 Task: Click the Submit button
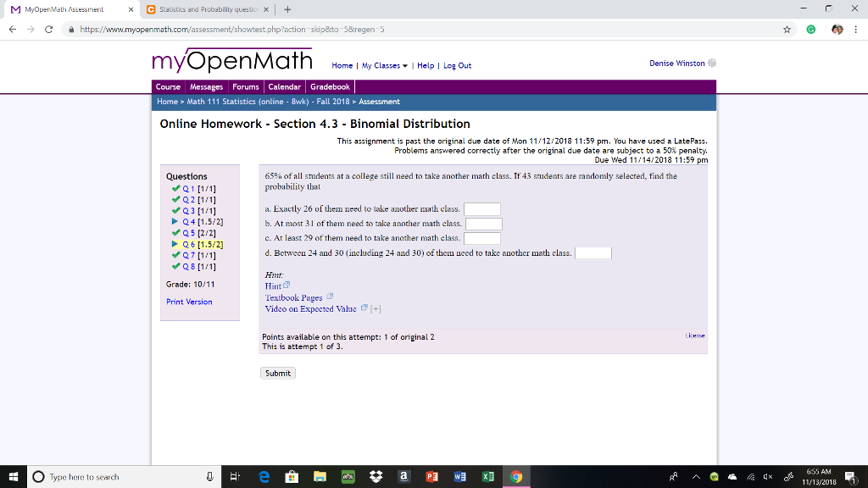click(x=277, y=372)
